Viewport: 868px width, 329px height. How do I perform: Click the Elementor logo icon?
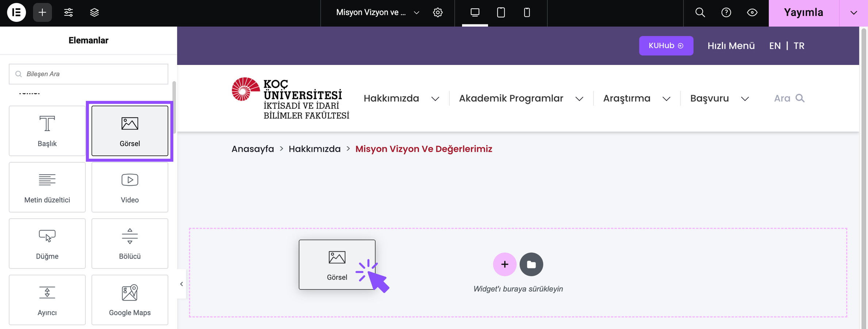tap(16, 12)
